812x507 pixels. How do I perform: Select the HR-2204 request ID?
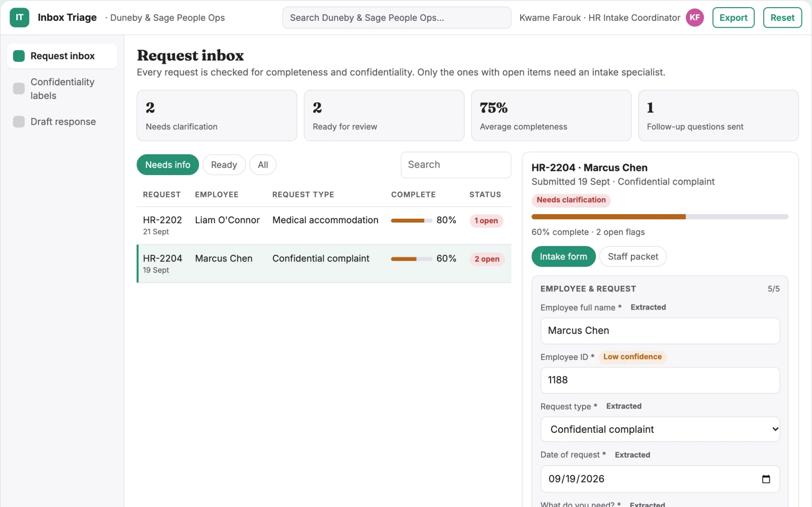162,259
